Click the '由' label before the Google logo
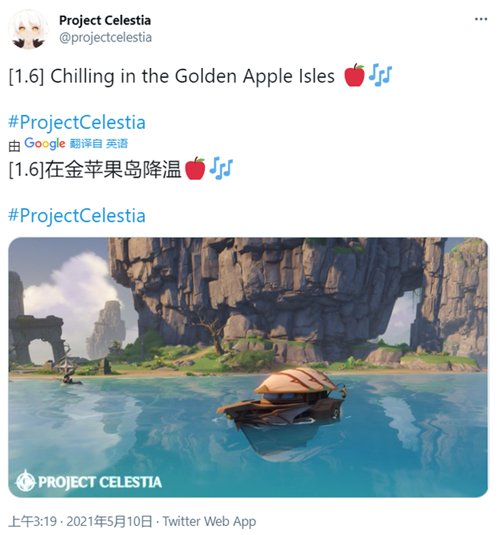Screen dimensions: 500x535 point(14,145)
